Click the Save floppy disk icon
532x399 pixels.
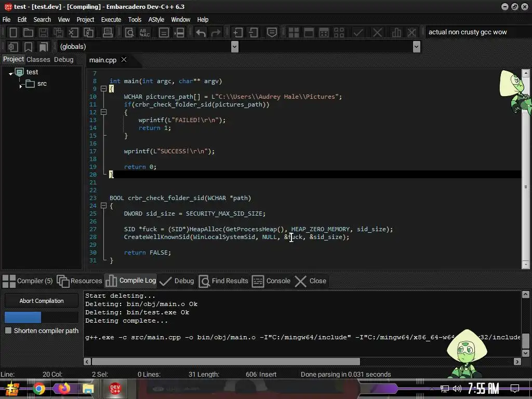[43, 33]
